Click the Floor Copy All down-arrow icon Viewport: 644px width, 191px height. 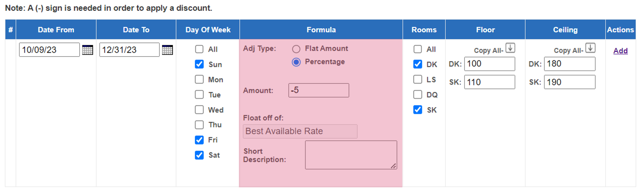point(510,48)
